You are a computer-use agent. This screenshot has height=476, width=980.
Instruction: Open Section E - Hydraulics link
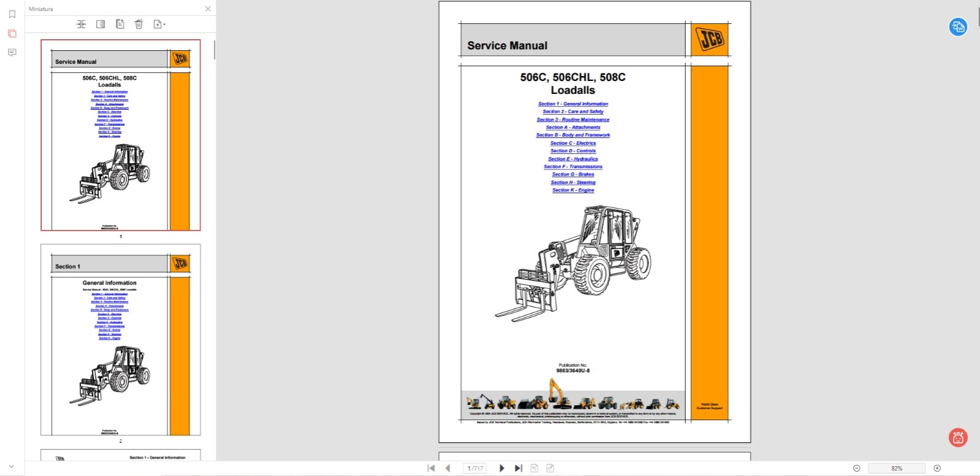tap(573, 159)
